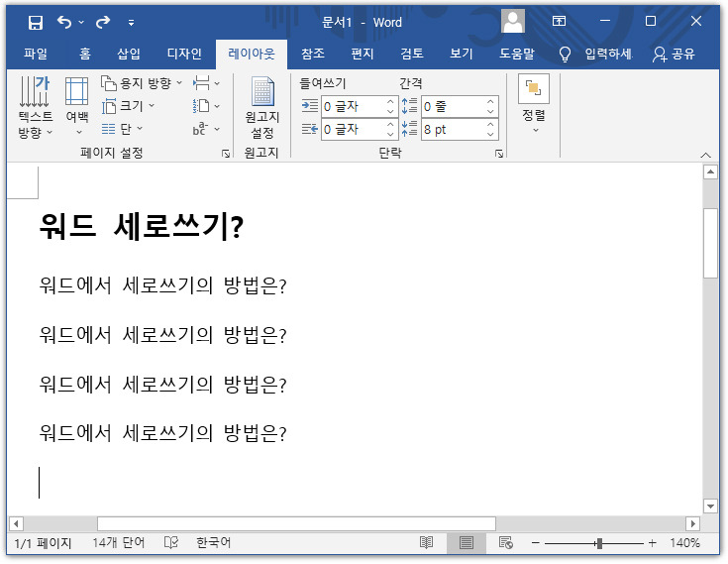Open the 단 columns dropdown
Viewport: 728px width, 564px height.
(123, 129)
